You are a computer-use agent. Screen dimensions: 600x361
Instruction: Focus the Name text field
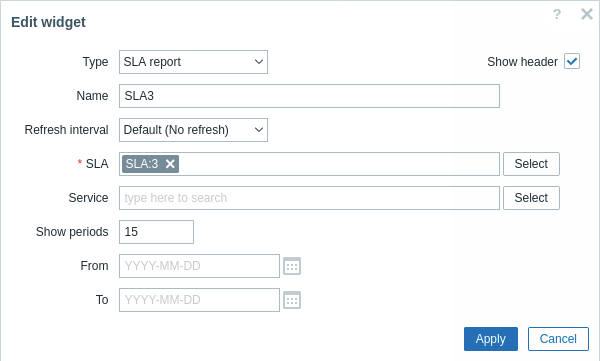pos(309,96)
